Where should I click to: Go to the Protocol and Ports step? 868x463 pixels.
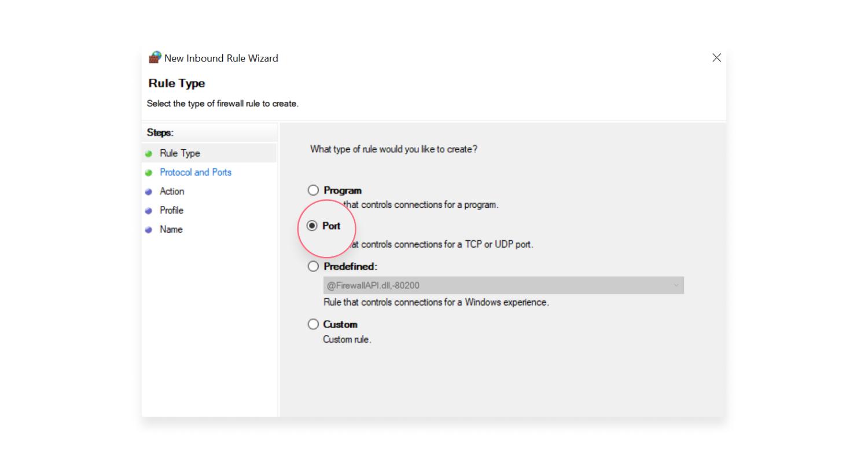tap(196, 172)
